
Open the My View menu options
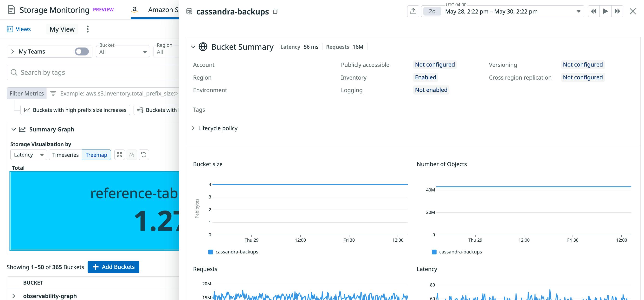point(88,29)
